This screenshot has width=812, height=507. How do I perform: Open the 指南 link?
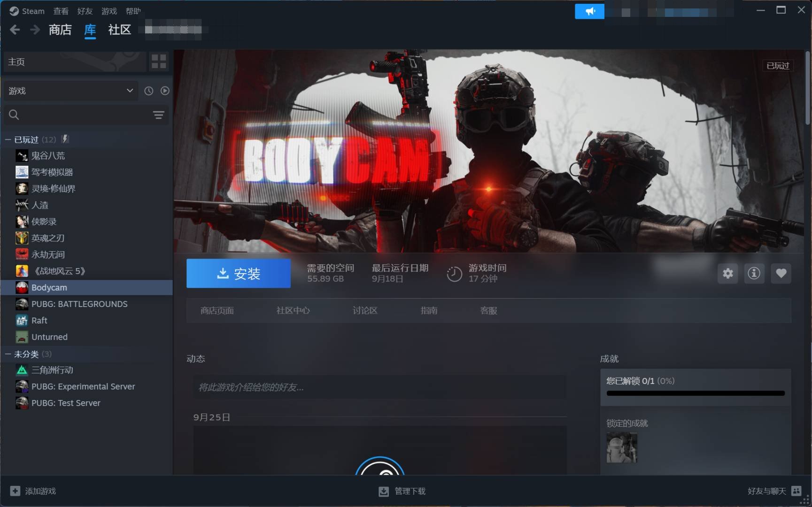[x=429, y=310]
